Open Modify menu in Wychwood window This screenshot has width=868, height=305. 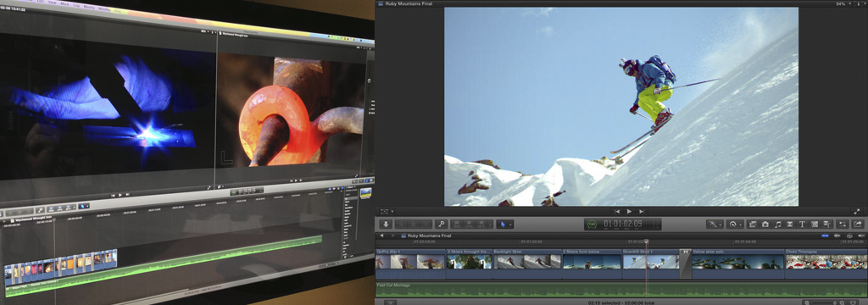tap(89, 7)
